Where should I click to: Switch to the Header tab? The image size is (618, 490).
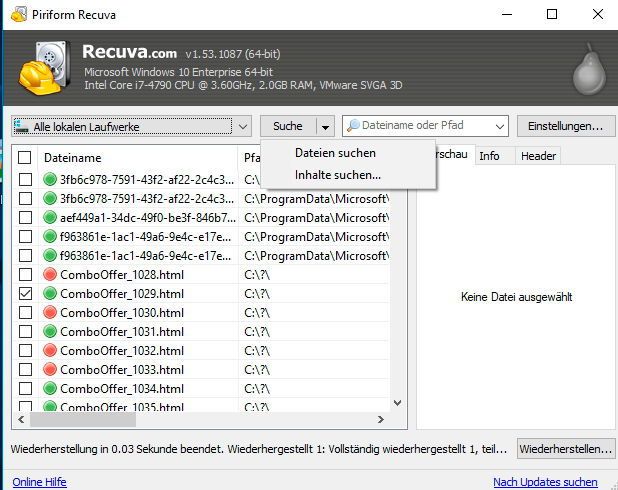(538, 156)
